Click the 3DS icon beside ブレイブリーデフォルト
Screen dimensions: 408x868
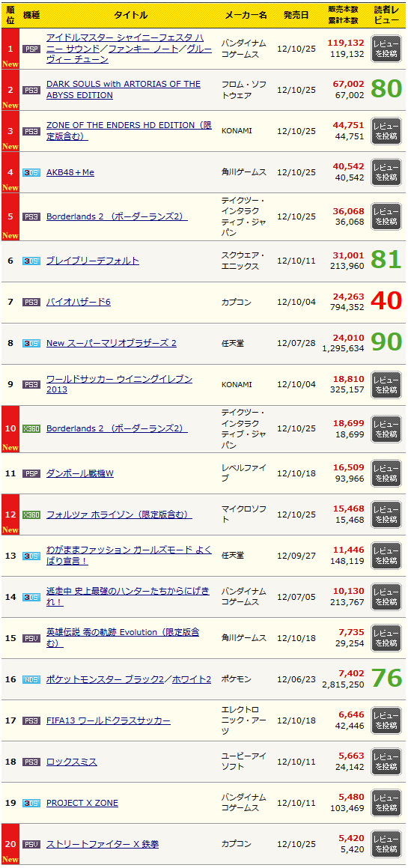[31, 261]
